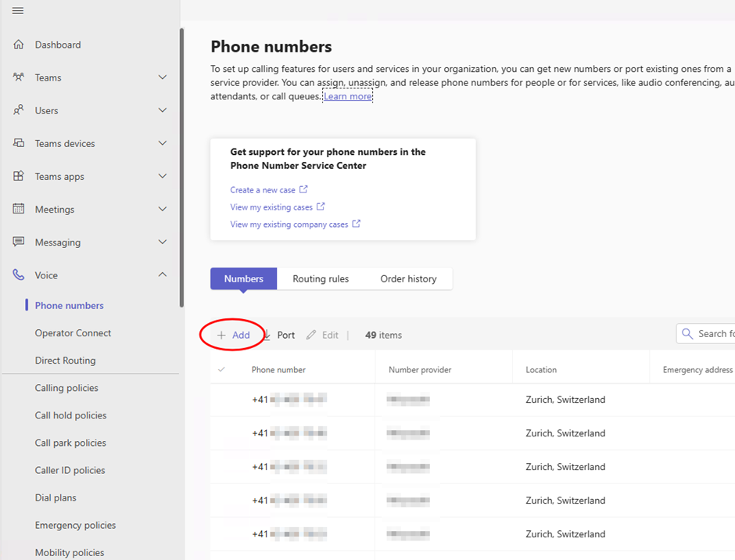This screenshot has height=560, width=735.
Task: Go to Dashboard
Action: click(x=58, y=45)
